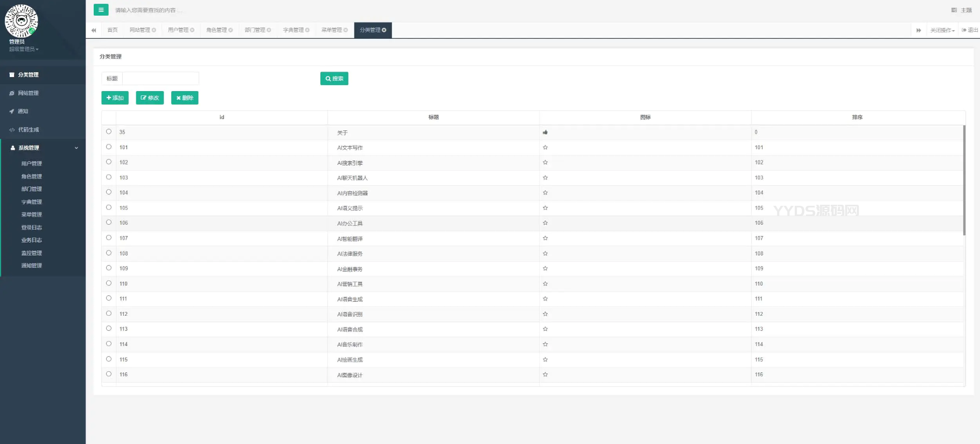Screen dimensions: 980x444
Task: Switch to the 字典管理 tab
Action: click(x=293, y=30)
